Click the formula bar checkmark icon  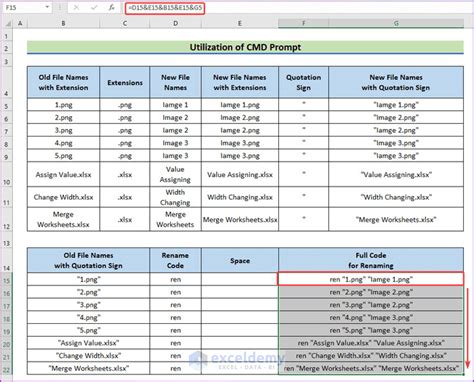coord(94,7)
